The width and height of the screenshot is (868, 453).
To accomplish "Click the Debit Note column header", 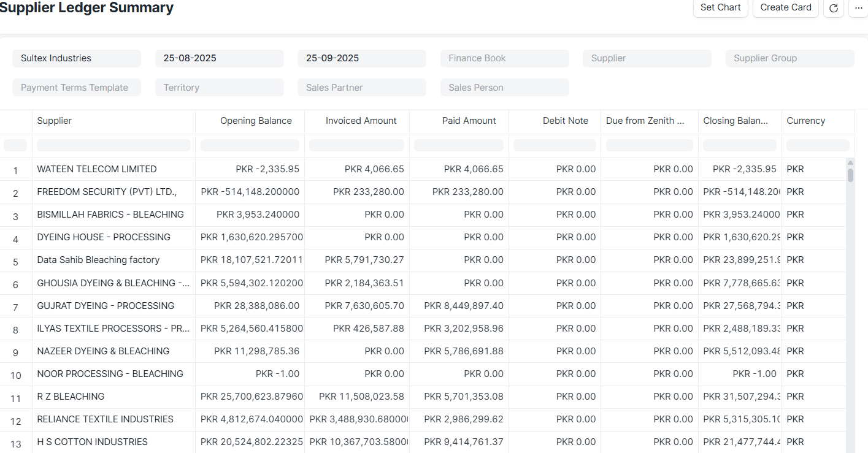I will pos(555,121).
